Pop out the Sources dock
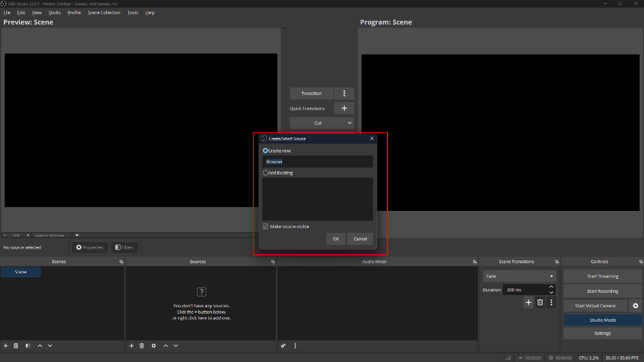This screenshot has height=362, width=644. (x=273, y=262)
